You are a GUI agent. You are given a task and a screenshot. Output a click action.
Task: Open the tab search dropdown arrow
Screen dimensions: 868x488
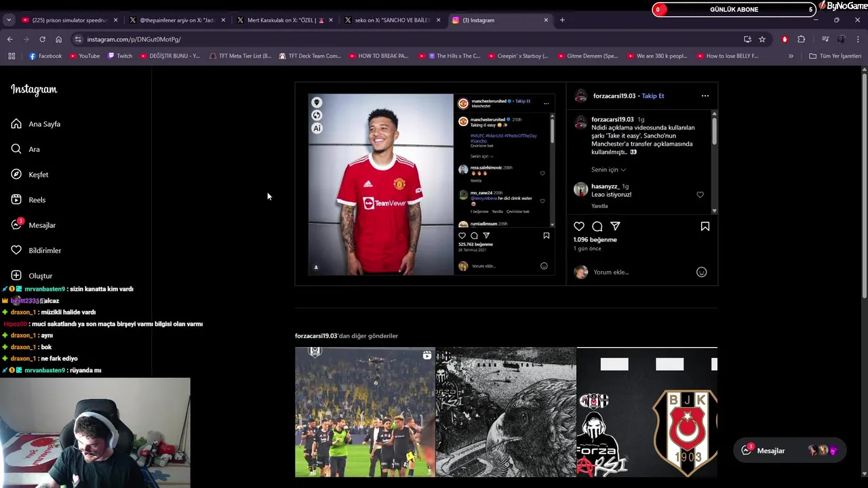9,20
